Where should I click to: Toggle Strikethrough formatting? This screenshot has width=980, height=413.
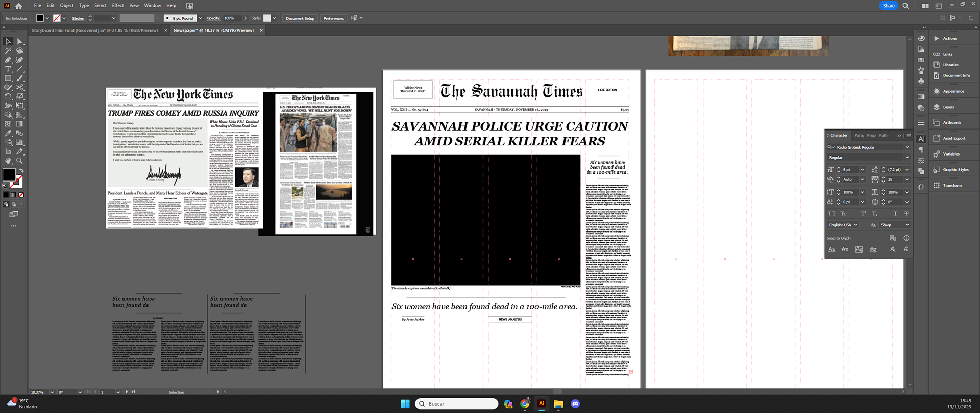click(906, 214)
